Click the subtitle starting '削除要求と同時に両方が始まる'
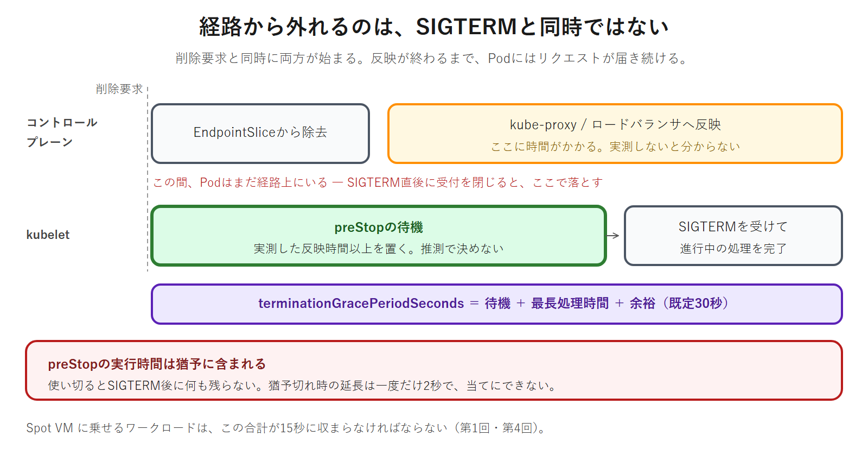 432,58
